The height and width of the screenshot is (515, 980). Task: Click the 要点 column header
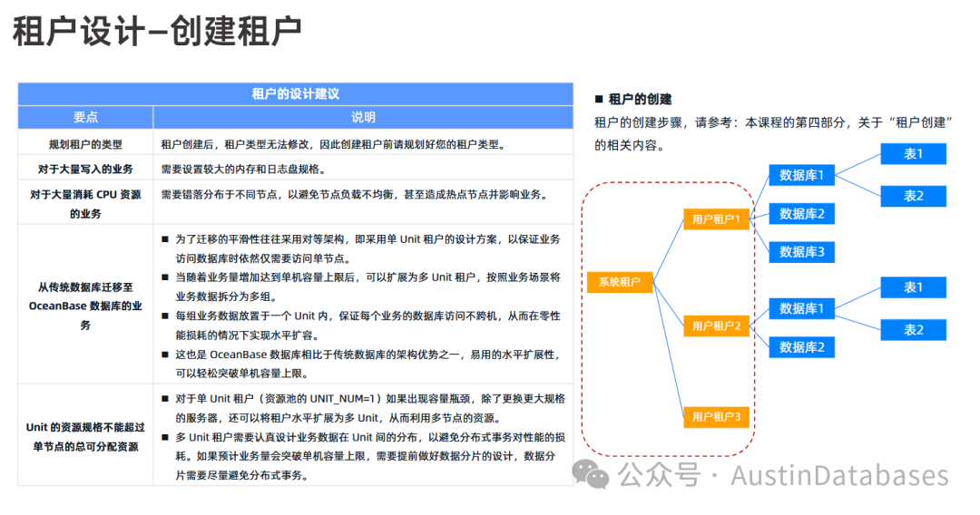click(x=85, y=117)
